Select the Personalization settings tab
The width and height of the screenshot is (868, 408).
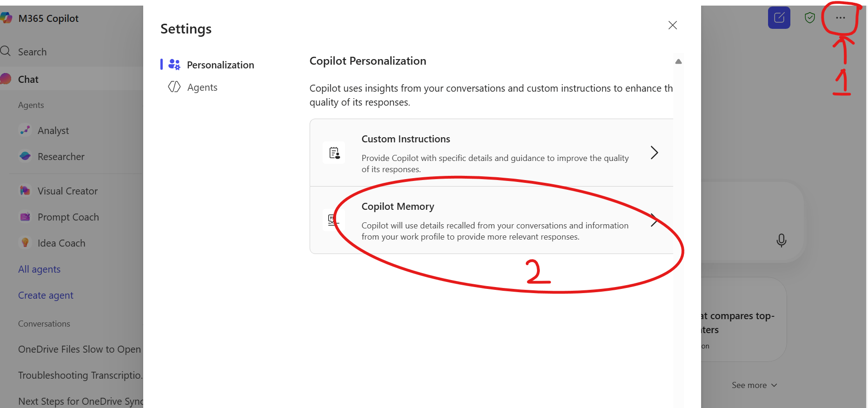(x=220, y=65)
